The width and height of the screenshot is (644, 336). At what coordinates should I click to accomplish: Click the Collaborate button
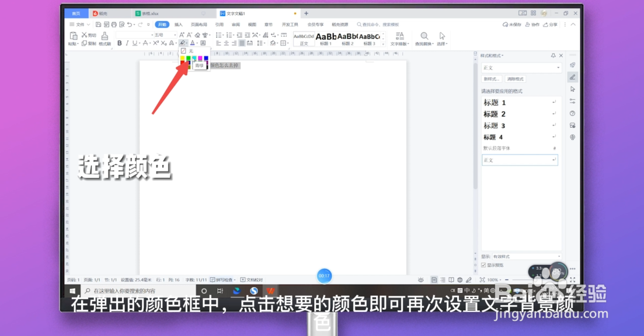tap(532, 24)
